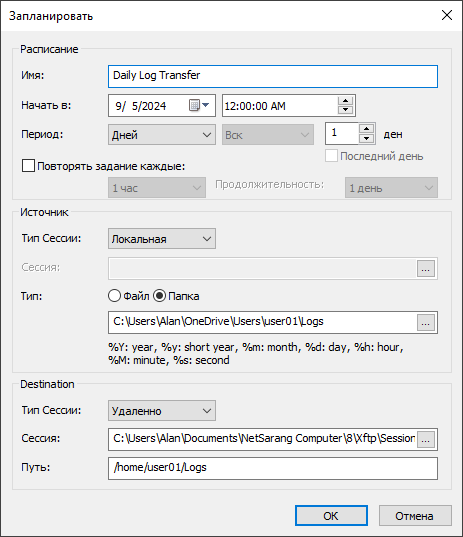Open the calendar picker in the start date field
The height and width of the screenshot is (537, 463).
point(199,105)
